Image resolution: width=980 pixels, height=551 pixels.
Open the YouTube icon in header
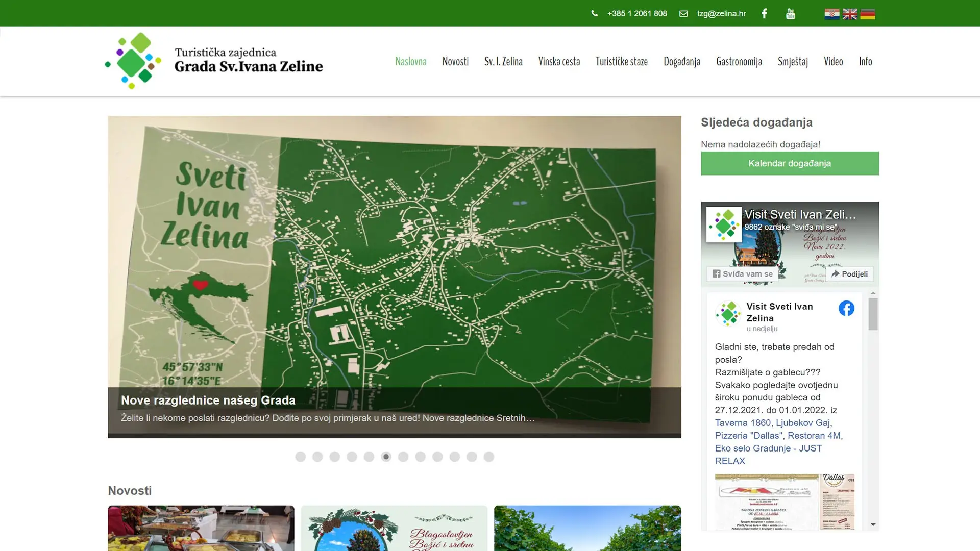791,14
